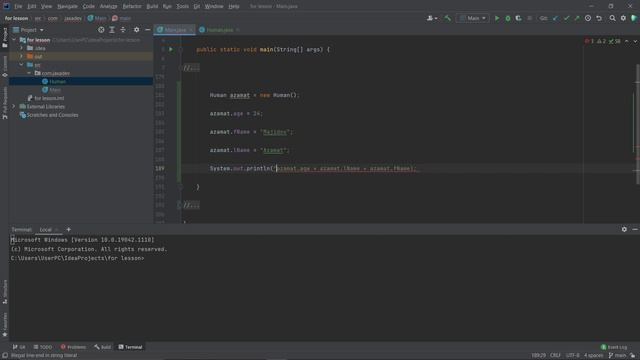Build project with the green hammer icon
Screen dimensions: 640x360
tap(447, 18)
